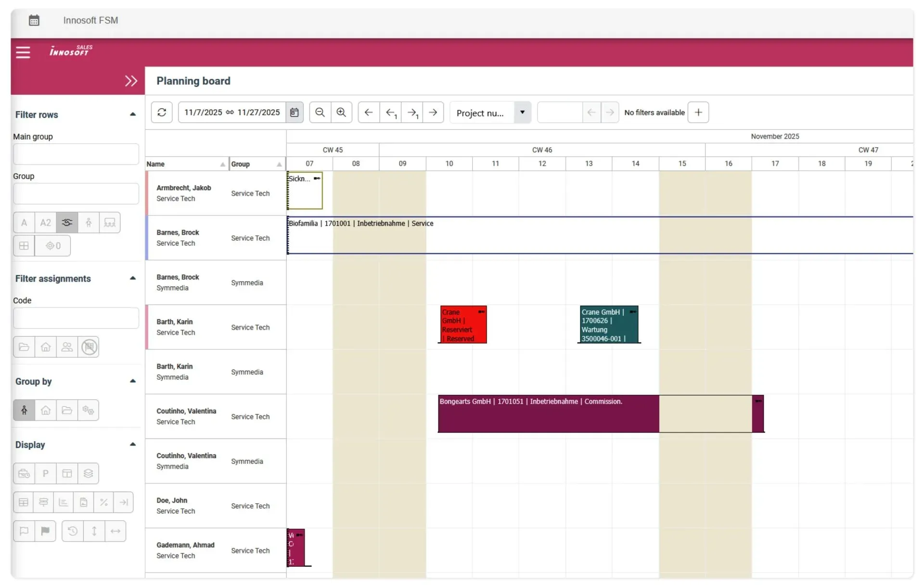Image resolution: width=924 pixels, height=587 pixels.
Task: Zoom in the timeline view
Action: 341,113
